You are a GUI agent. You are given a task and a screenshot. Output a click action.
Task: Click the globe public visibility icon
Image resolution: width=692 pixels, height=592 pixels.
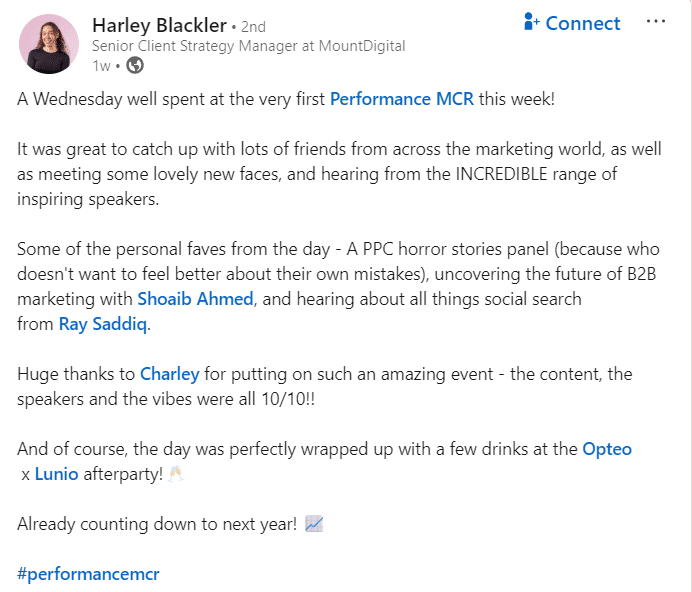pos(134,66)
